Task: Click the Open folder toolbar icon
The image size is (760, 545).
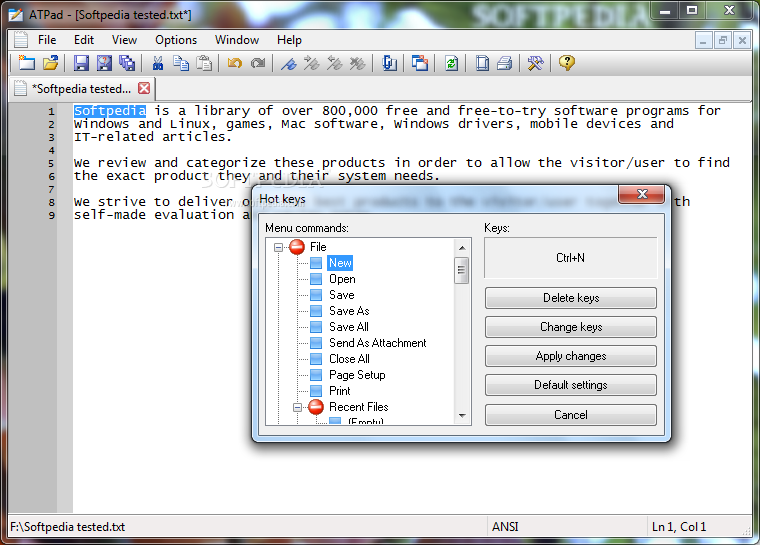Action: [50, 63]
